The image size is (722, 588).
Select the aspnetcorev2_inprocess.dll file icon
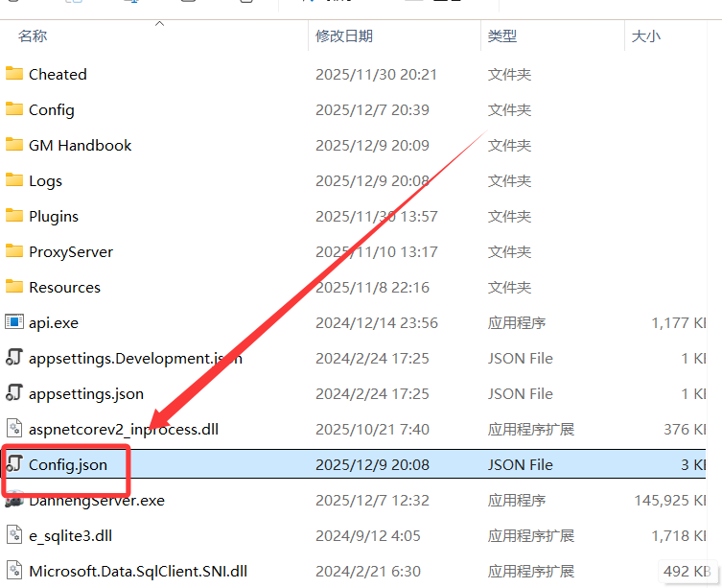pyautogui.click(x=14, y=429)
